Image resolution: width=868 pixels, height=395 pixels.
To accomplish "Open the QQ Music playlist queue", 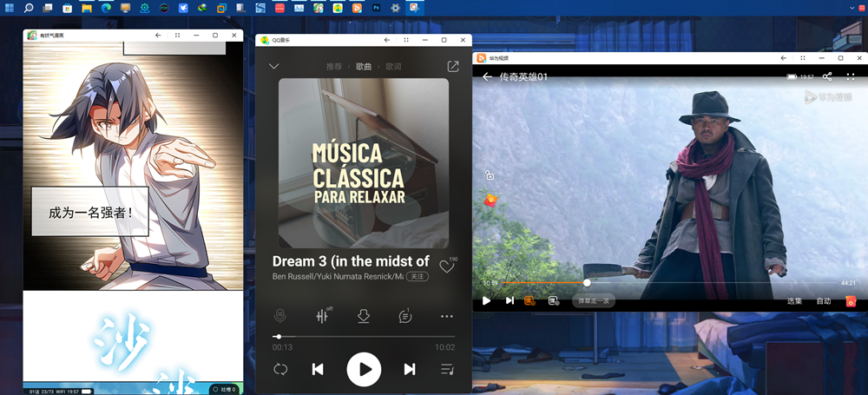I will coord(447,369).
